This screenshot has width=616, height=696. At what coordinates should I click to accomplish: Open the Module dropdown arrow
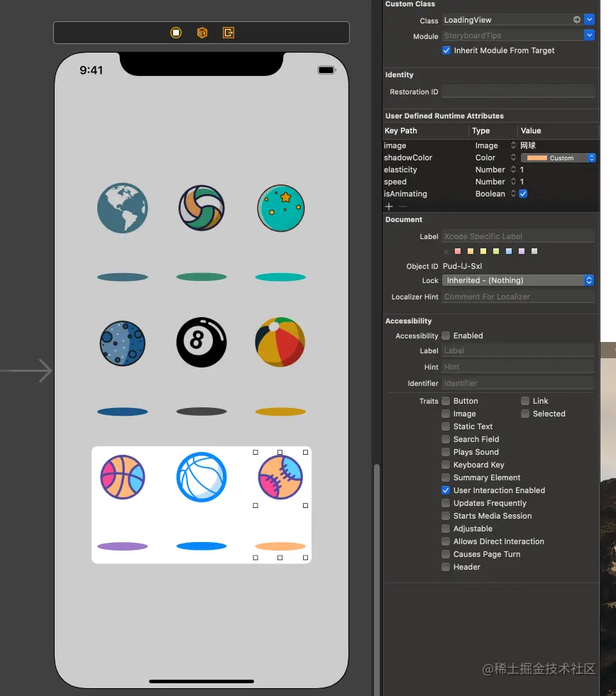[x=589, y=35]
